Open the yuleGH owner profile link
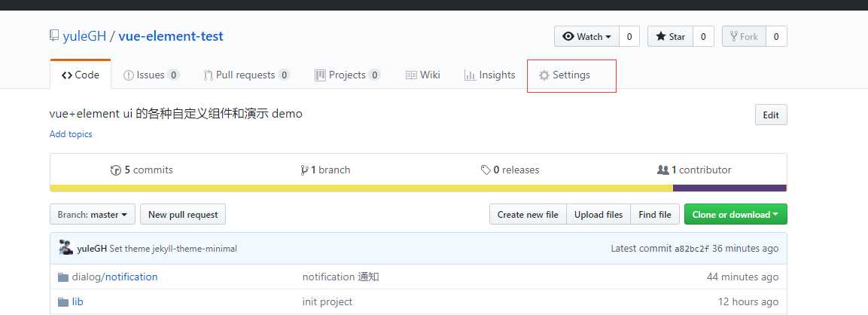Image resolution: width=868 pixels, height=315 pixels. click(x=84, y=37)
